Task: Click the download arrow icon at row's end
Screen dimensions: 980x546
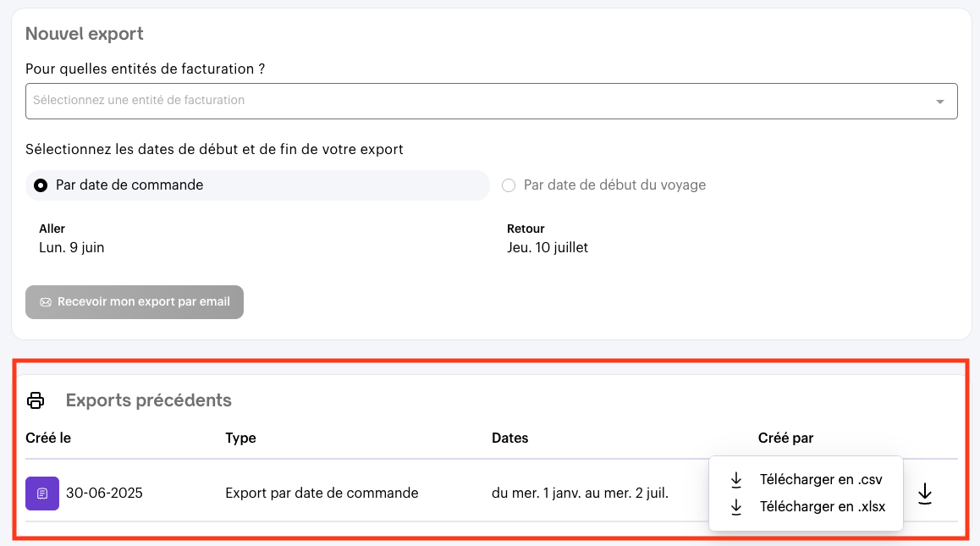Action: [925, 493]
